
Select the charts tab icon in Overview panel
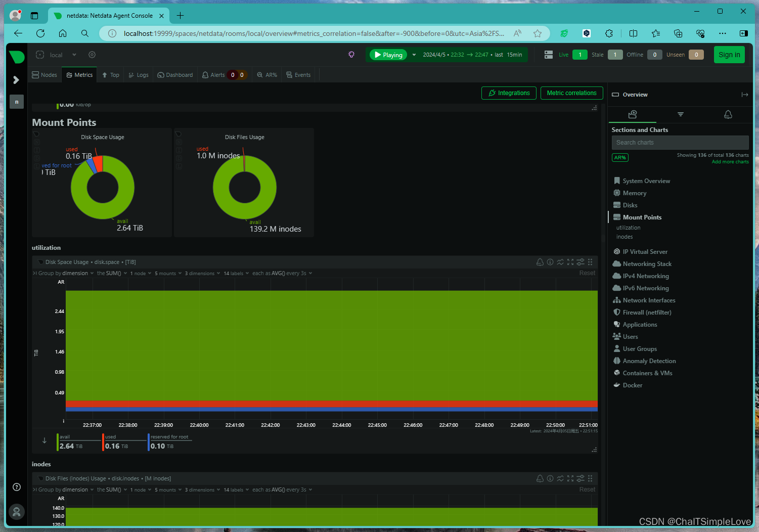[632, 114]
